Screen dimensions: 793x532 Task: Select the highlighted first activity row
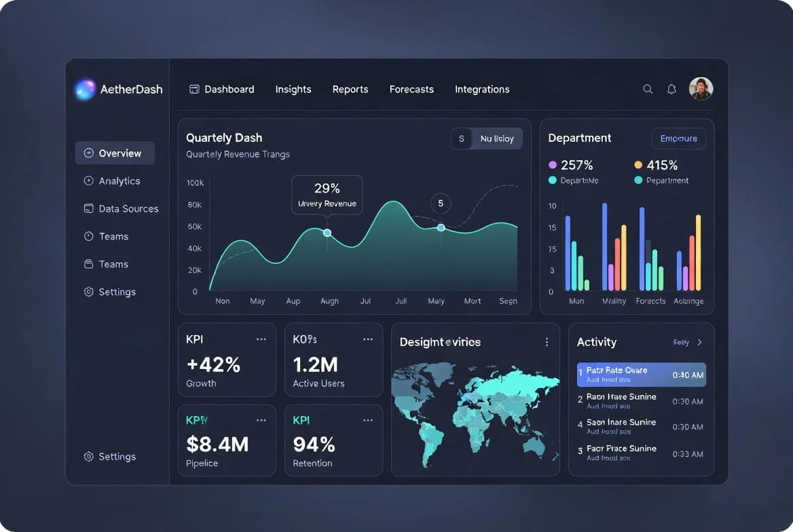641,375
